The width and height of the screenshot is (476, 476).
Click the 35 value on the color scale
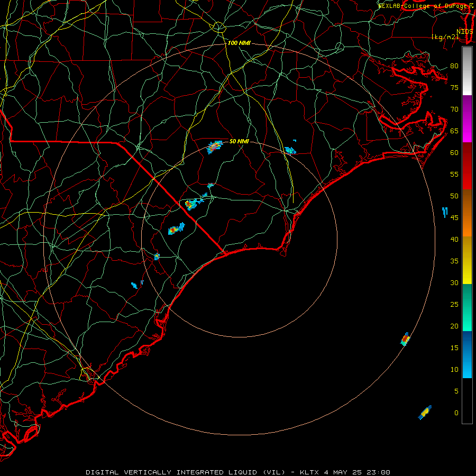pyautogui.click(x=454, y=261)
